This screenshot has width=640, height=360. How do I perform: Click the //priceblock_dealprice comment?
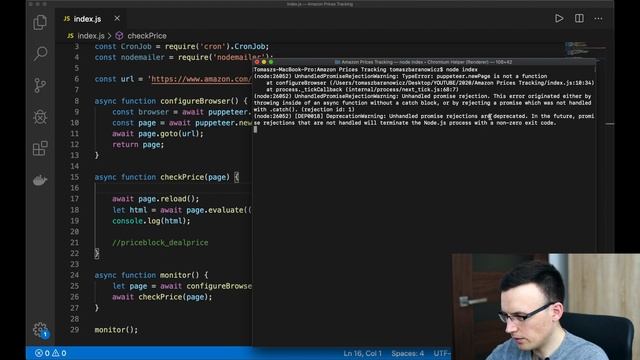click(160, 243)
